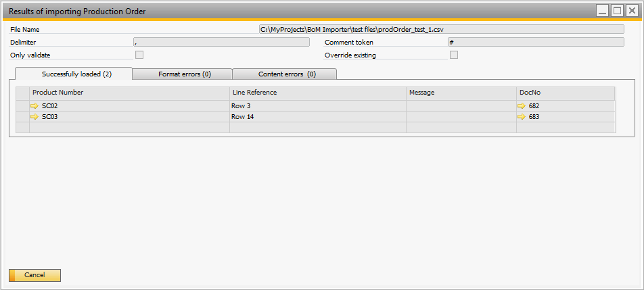Click the DocNo column header

point(565,93)
